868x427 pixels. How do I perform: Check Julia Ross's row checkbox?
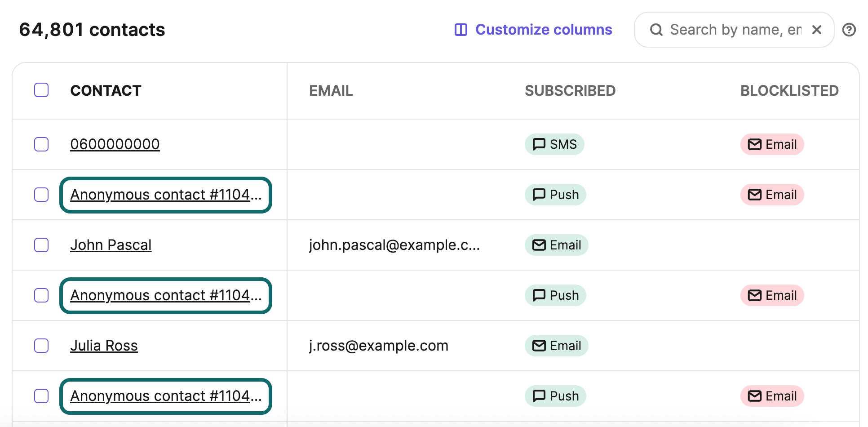pyautogui.click(x=41, y=346)
